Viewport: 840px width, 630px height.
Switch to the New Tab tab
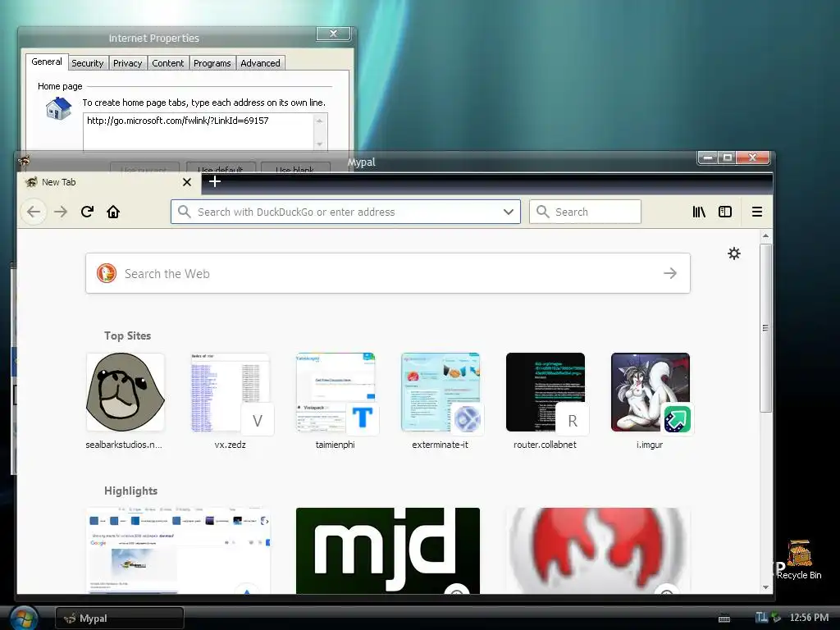pos(110,182)
